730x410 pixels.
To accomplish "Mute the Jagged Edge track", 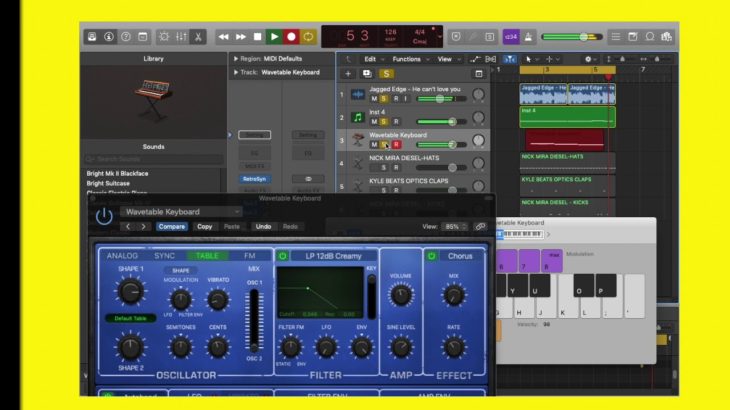I will [374, 99].
